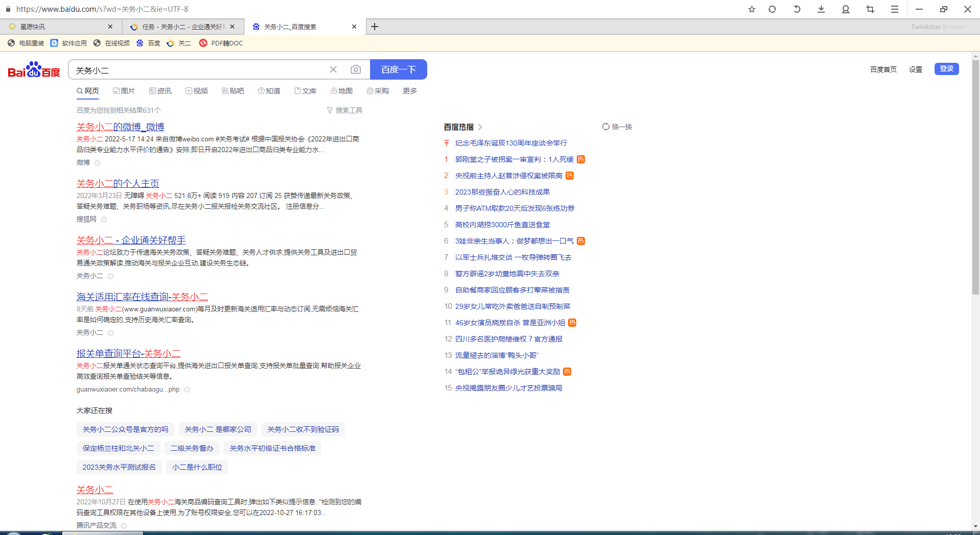Image resolution: width=980 pixels, height=535 pixels.
Task: Open result 海关适用汇率在线查询-关务小二
Action: pos(142,297)
